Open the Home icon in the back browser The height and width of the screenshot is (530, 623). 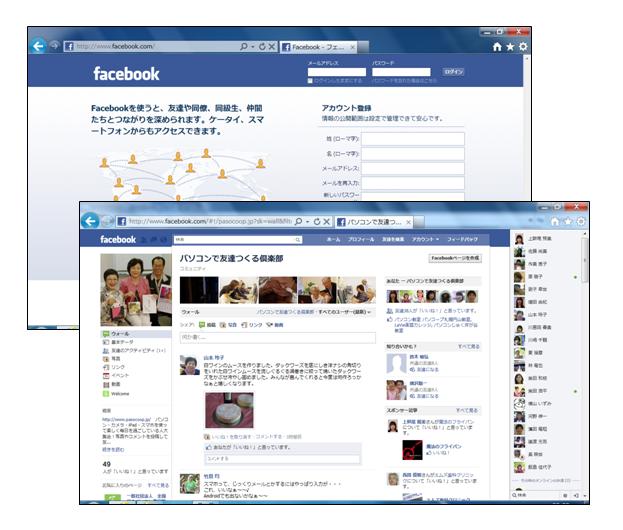point(498,46)
